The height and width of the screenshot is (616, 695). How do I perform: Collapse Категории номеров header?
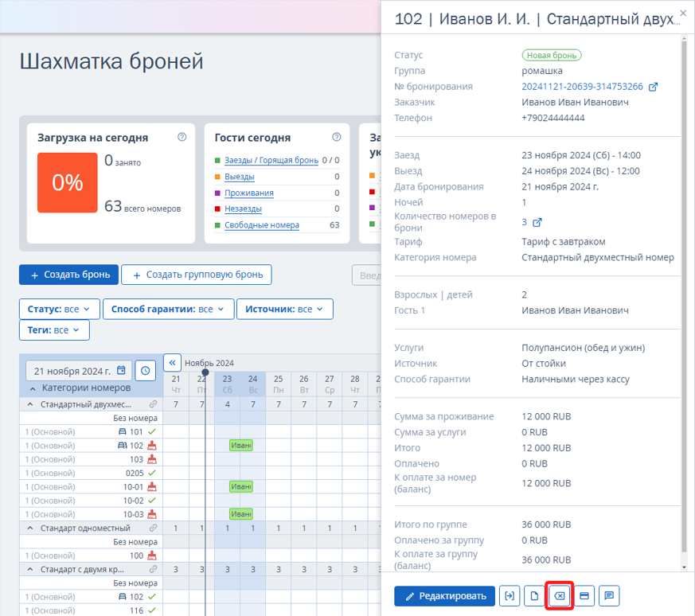[x=33, y=388]
